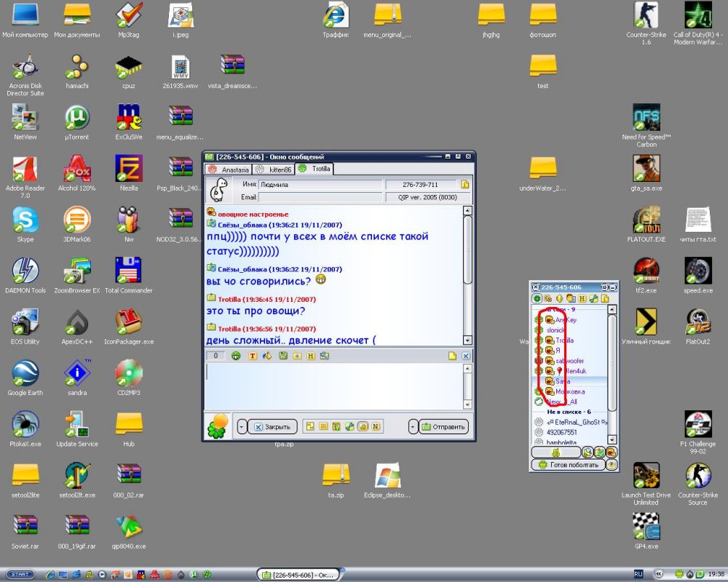Open dropdown arrow left of Закрыть button
728x582 pixels.
coord(242,426)
